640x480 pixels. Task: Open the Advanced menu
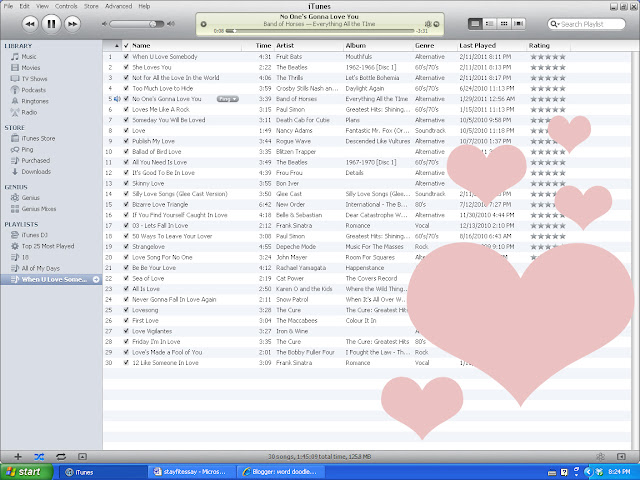click(118, 6)
